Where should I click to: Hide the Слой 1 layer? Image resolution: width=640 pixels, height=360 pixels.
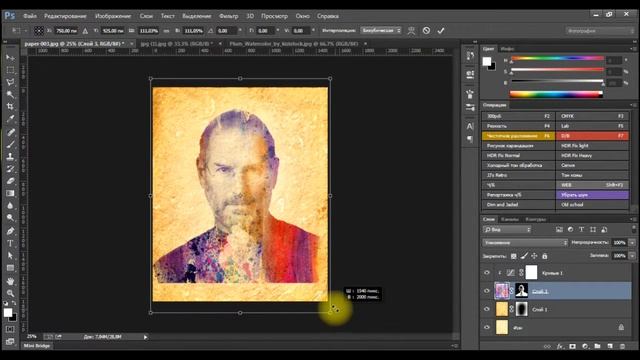(487, 309)
